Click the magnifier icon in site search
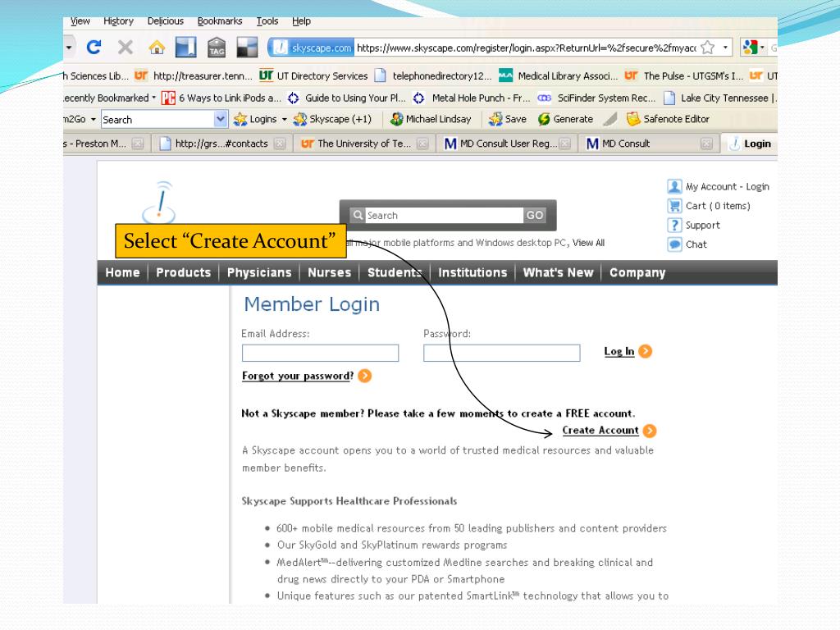The height and width of the screenshot is (630, 840). pyautogui.click(x=358, y=215)
